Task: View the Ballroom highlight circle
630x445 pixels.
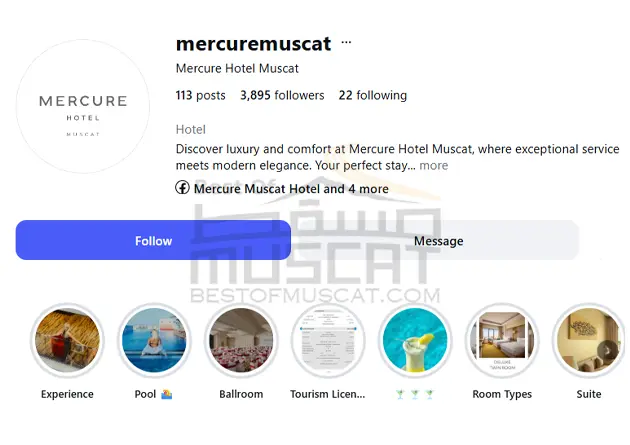Action: 241,340
